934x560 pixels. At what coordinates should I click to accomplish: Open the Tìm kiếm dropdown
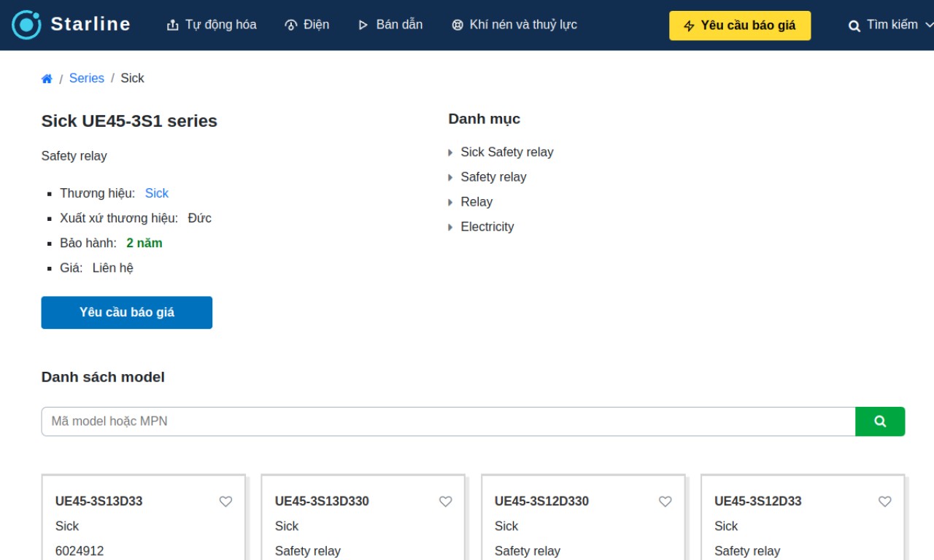[890, 26]
